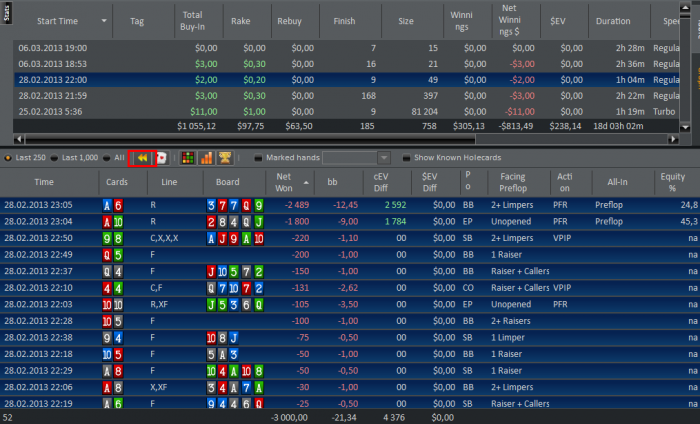Click the Stats side tab icon
The image size is (700, 424).
(6, 12)
